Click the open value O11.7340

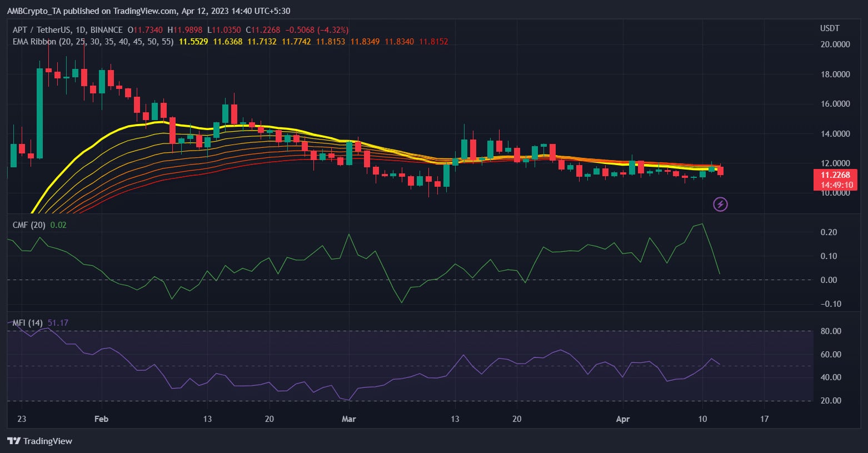point(146,30)
